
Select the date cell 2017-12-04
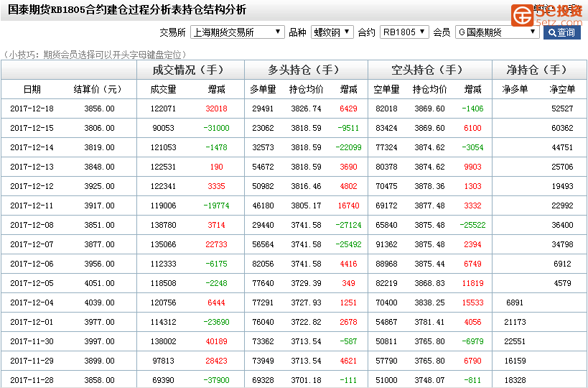pos(32,302)
